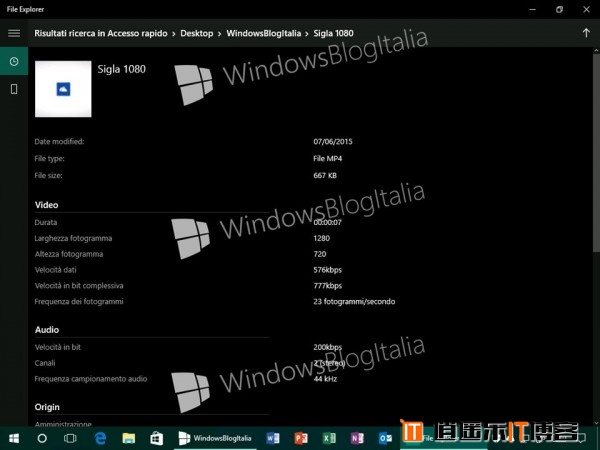Click the 576kbps data rate value
Viewport: 600px width, 450px height.
click(x=328, y=270)
